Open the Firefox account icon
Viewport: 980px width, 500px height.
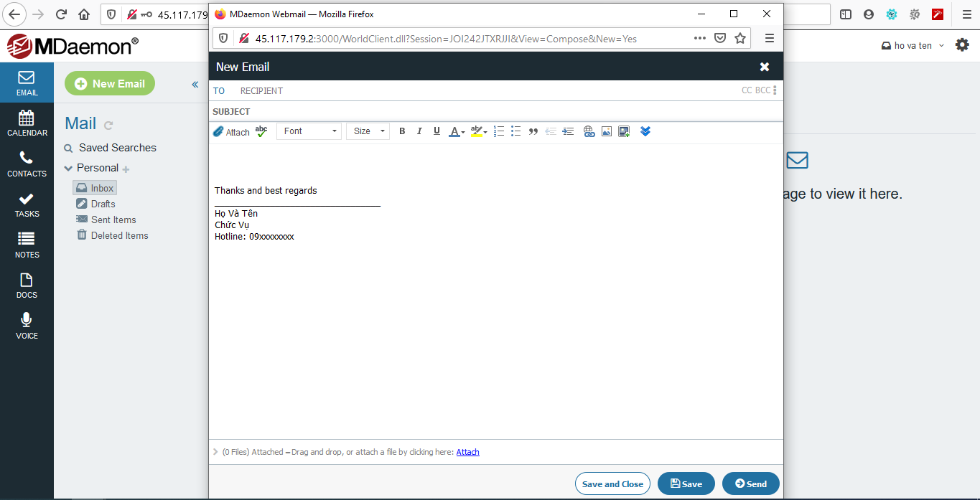869,14
